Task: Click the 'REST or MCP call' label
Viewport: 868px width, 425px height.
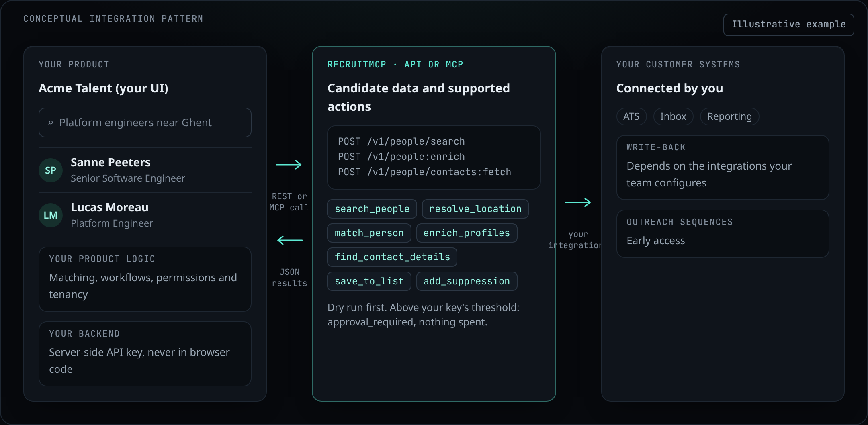Action: click(289, 202)
